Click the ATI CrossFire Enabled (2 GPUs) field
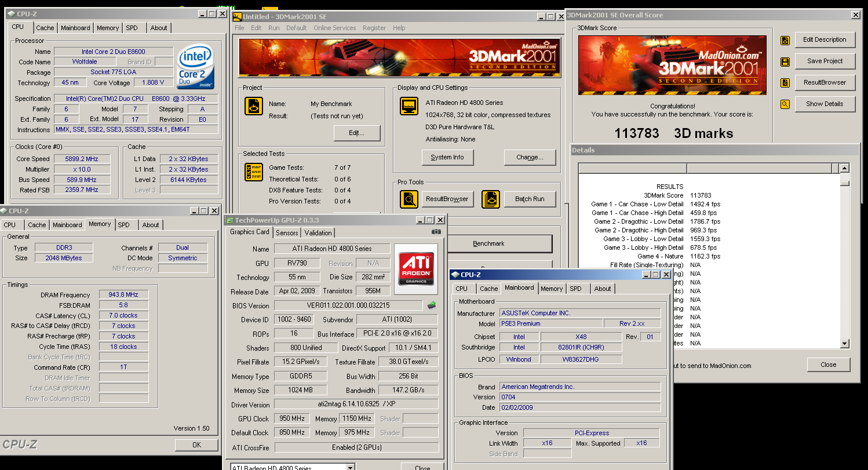The height and width of the screenshot is (470, 868). pyautogui.click(x=356, y=447)
